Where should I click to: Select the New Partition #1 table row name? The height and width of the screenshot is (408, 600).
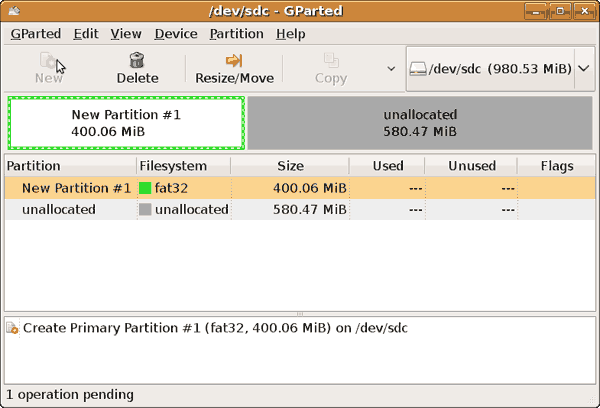click(76, 188)
